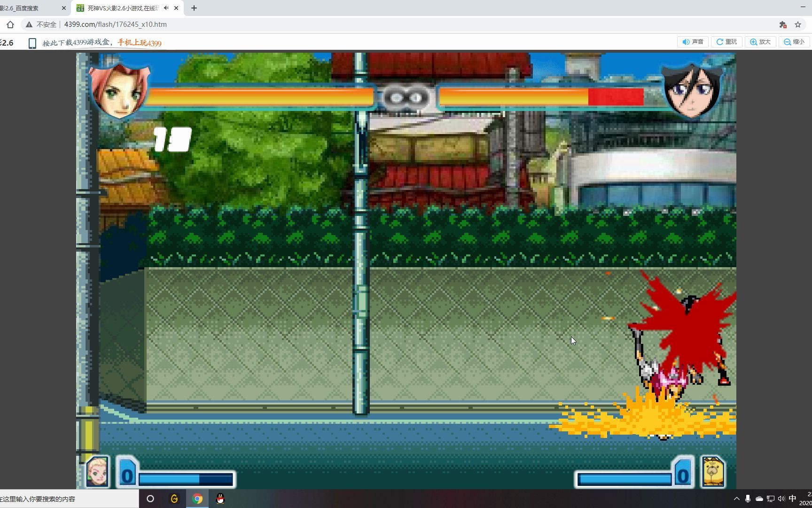Screen dimensions: 812x508
Task: Open a new browser tab
Action: point(194,8)
